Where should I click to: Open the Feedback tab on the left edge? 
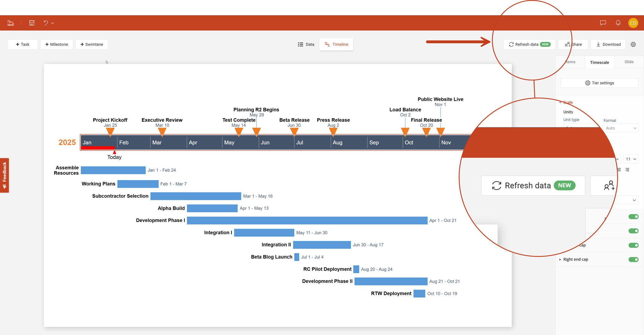point(4,175)
